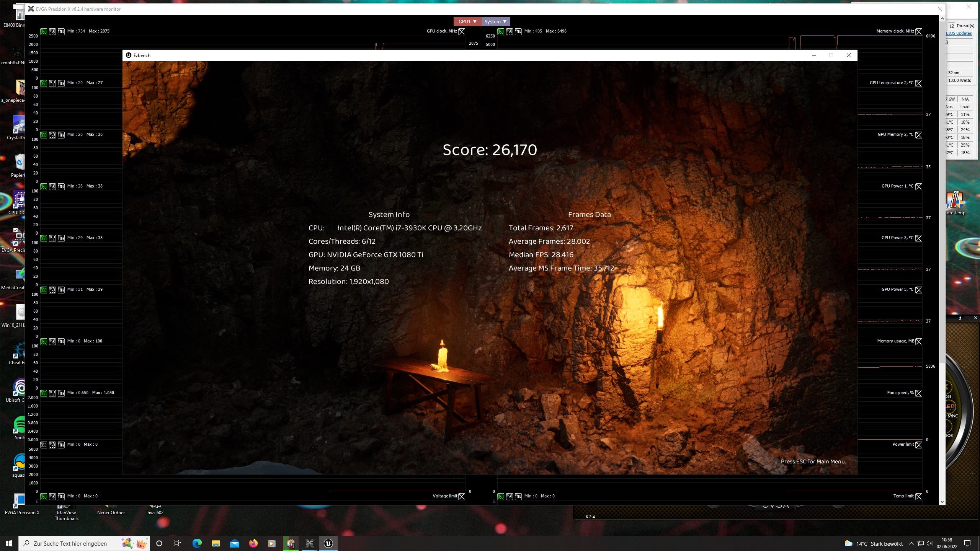Uncheck the Temp limit checkbox

(919, 496)
